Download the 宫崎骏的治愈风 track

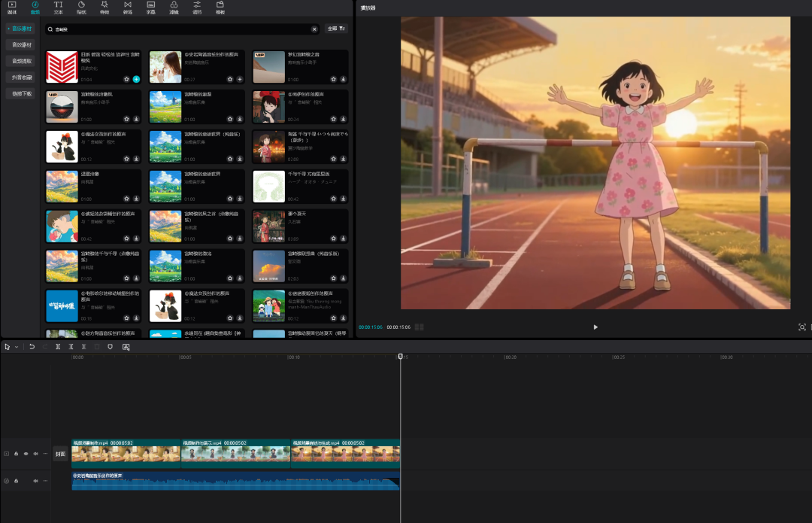[x=136, y=119]
